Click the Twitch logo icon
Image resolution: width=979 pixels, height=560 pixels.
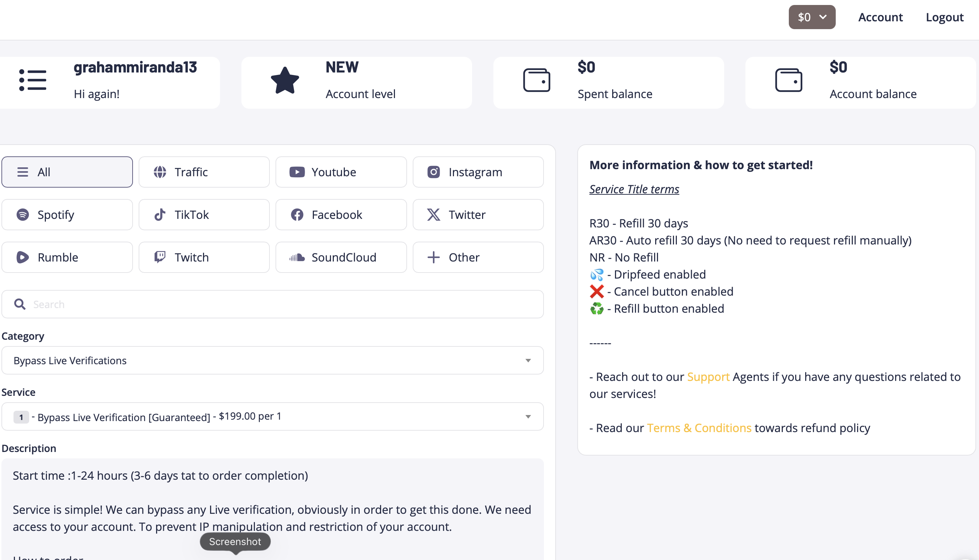pyautogui.click(x=160, y=257)
